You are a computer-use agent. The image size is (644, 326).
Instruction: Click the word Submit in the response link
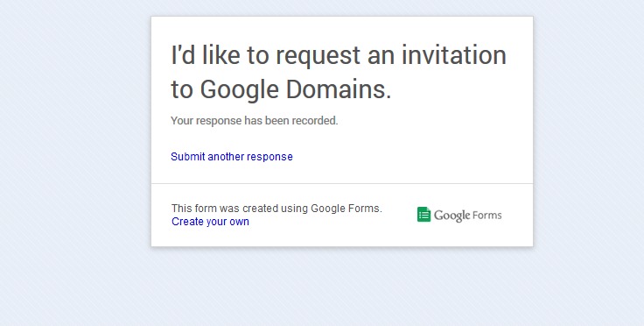click(188, 157)
